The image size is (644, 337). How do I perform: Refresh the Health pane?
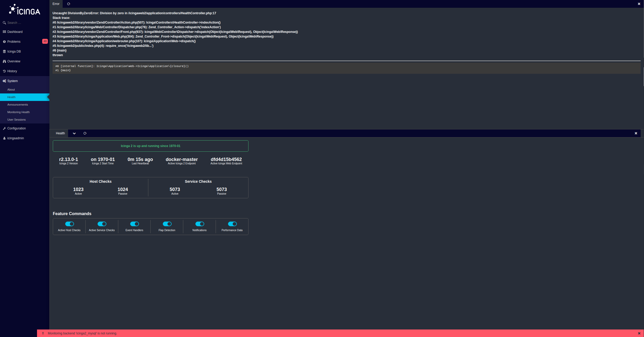coord(85,133)
